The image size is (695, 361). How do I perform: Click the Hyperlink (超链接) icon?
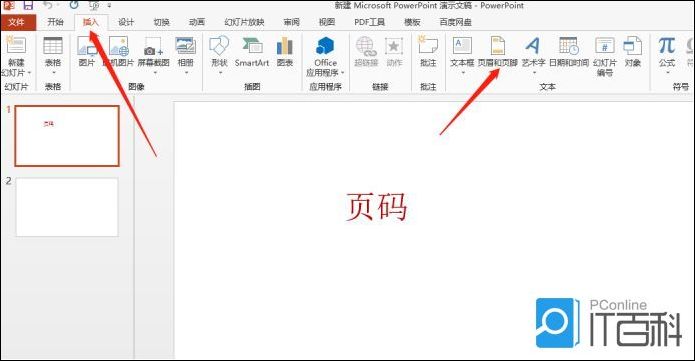click(366, 45)
